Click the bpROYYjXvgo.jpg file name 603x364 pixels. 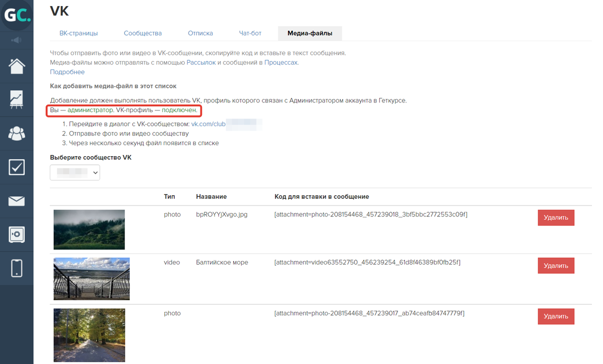222,214
